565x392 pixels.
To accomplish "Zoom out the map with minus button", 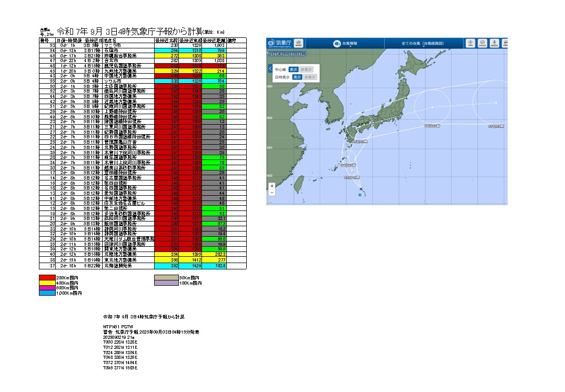I will pos(271,193).
